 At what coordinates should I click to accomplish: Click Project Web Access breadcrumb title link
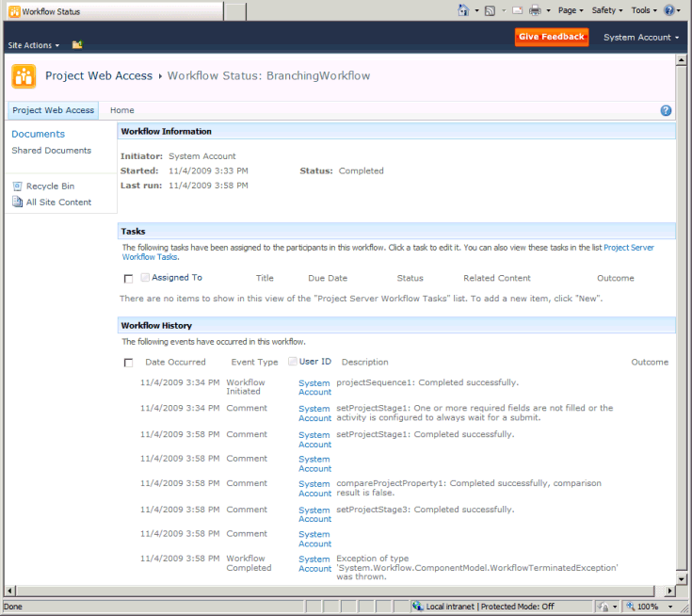[99, 76]
